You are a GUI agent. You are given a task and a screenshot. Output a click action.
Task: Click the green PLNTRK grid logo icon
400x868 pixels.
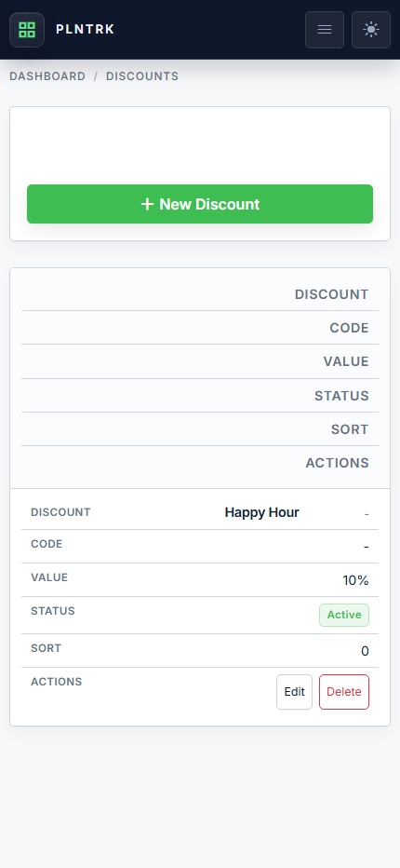pyautogui.click(x=27, y=30)
